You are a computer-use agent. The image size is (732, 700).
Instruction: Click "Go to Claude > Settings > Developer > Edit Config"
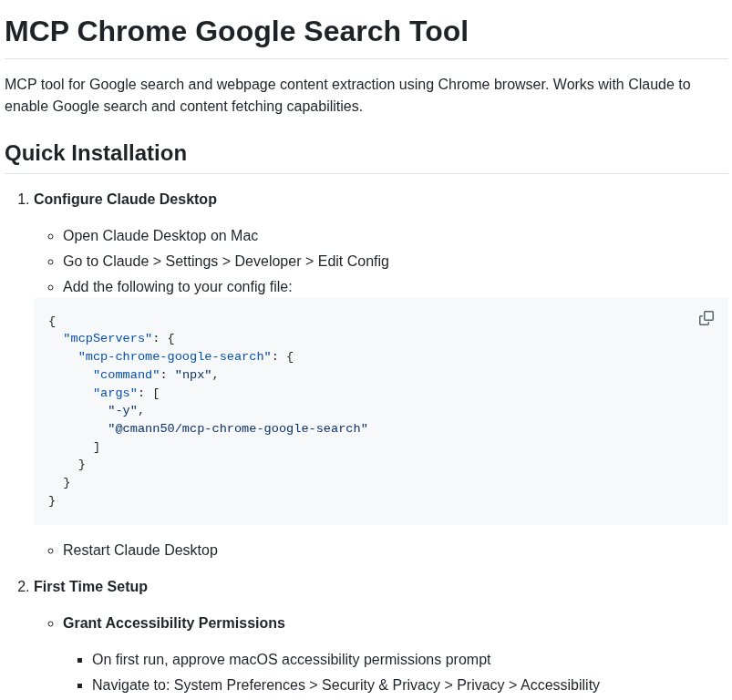[226, 262]
